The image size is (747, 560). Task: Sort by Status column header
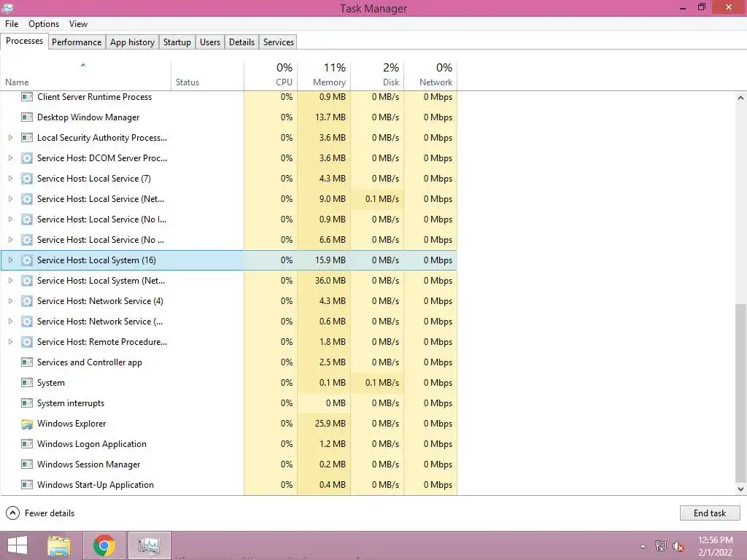point(207,76)
